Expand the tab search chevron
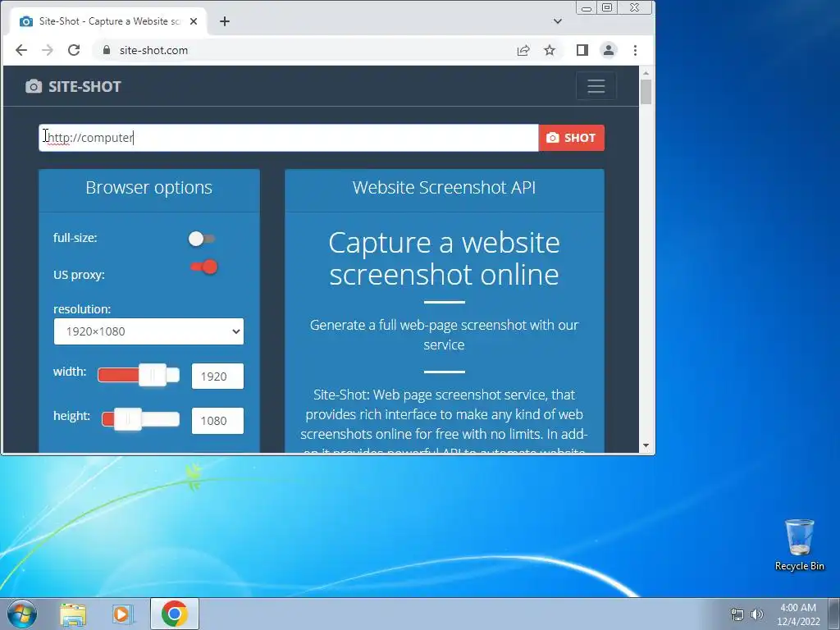Screen dimensions: 840x630 [x=558, y=21]
